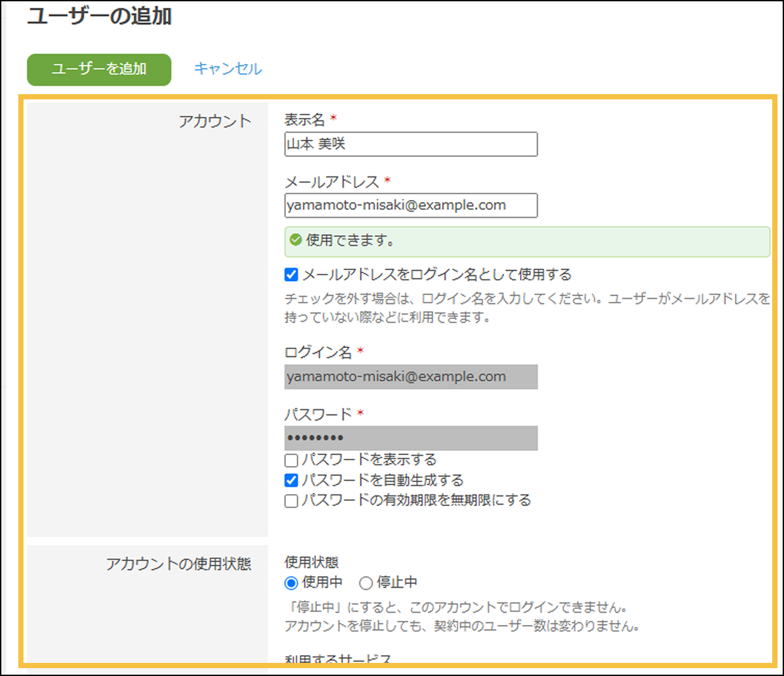Image resolution: width=784 pixels, height=676 pixels.
Task: Click the アカウント section label
Action: click(x=215, y=121)
